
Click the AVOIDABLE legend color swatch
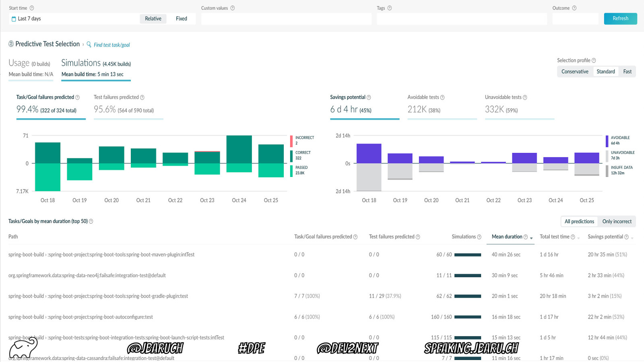[607, 141]
